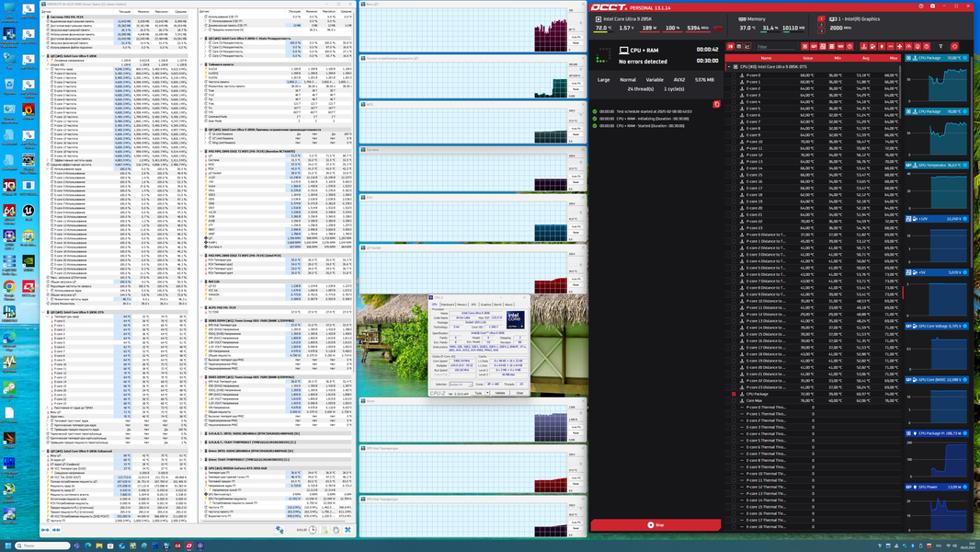Open OCCT help icon in title bar
980x552 pixels.
pyautogui.click(x=921, y=6)
